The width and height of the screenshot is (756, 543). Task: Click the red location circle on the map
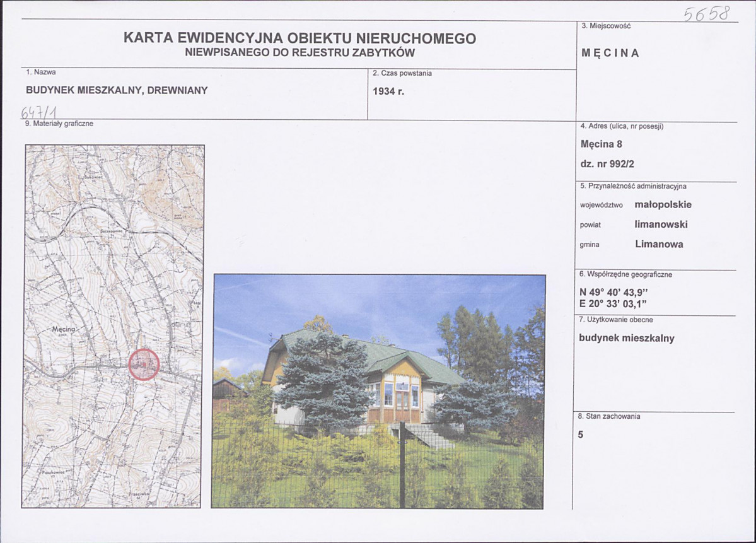(x=144, y=365)
